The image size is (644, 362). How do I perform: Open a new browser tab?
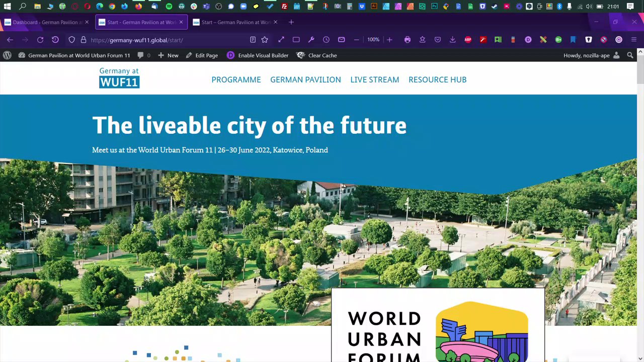tap(291, 22)
